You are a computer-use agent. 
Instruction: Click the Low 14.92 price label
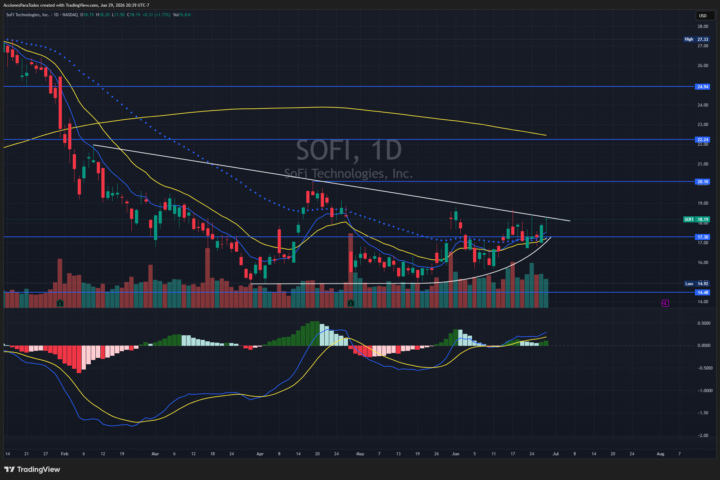pyautogui.click(x=697, y=284)
